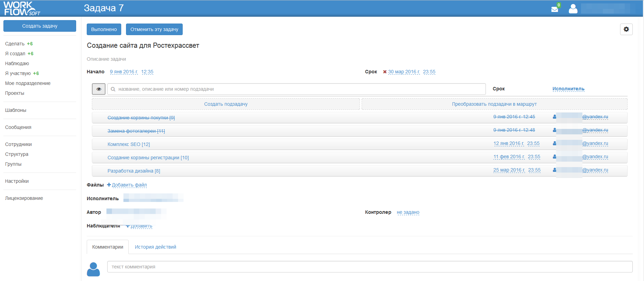
Task: Click Преобразовать подзадачи в маршрут
Action: (494, 104)
